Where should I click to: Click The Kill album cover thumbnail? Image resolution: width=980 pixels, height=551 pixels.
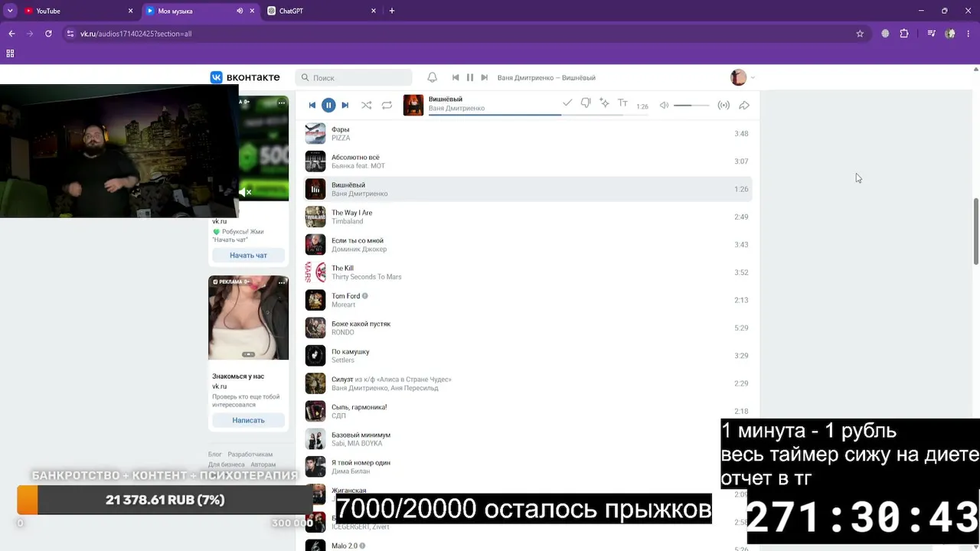coord(315,272)
